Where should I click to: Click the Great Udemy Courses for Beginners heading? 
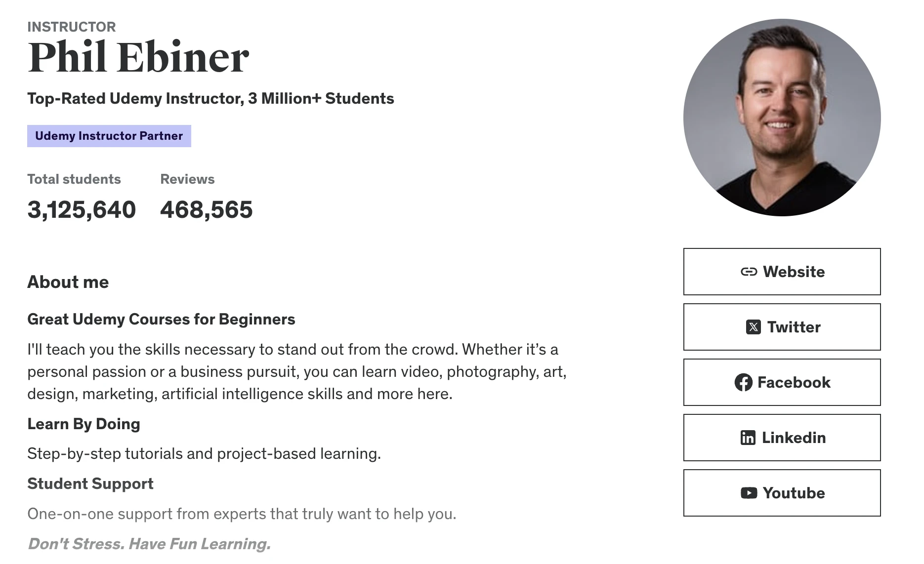pos(161,319)
